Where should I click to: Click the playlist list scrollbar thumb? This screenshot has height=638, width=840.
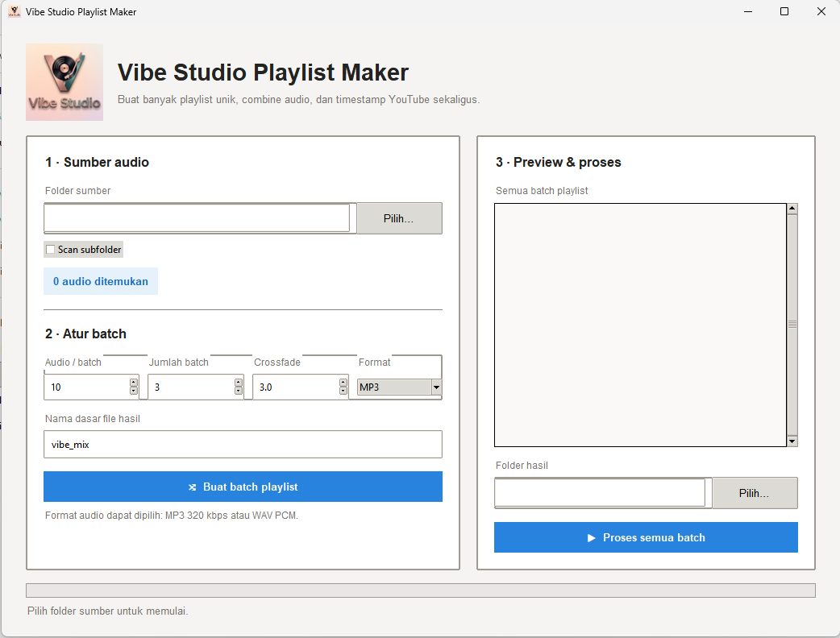tap(792, 325)
